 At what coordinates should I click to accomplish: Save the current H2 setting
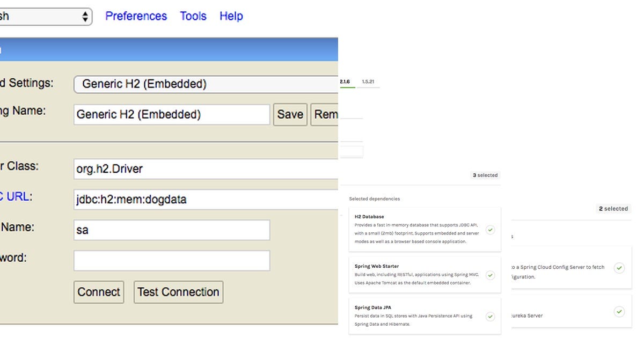click(290, 114)
